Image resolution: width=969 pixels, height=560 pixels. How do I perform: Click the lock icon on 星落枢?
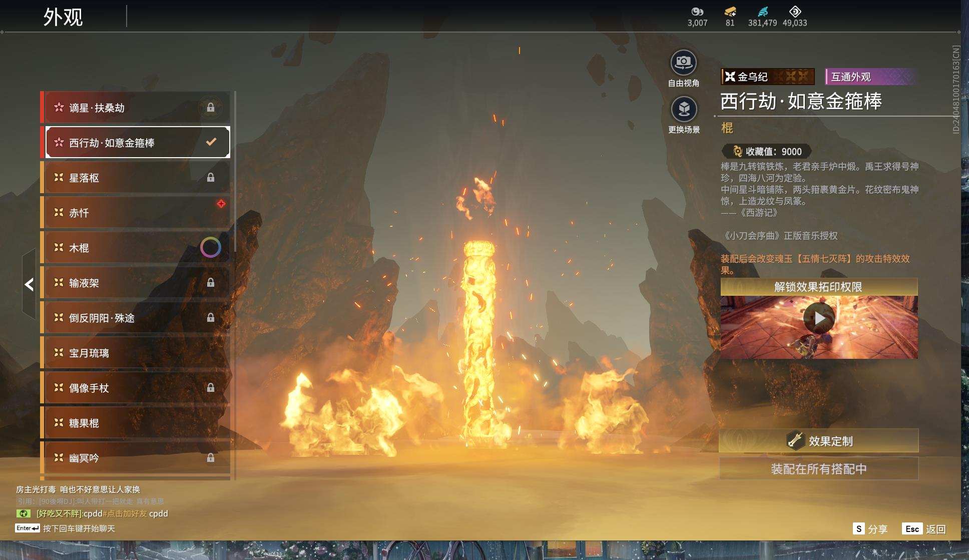[x=211, y=178]
